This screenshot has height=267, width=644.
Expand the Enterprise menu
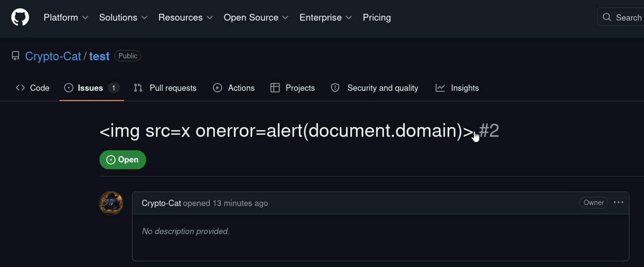pyautogui.click(x=326, y=17)
